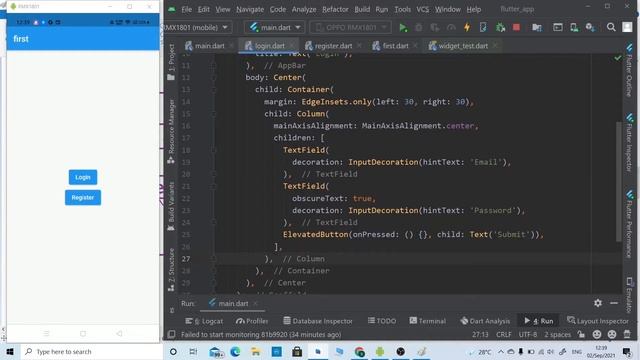Image resolution: width=640 pixels, height=360 pixels.
Task: Open the 1: Project tool window
Action: click(x=171, y=62)
